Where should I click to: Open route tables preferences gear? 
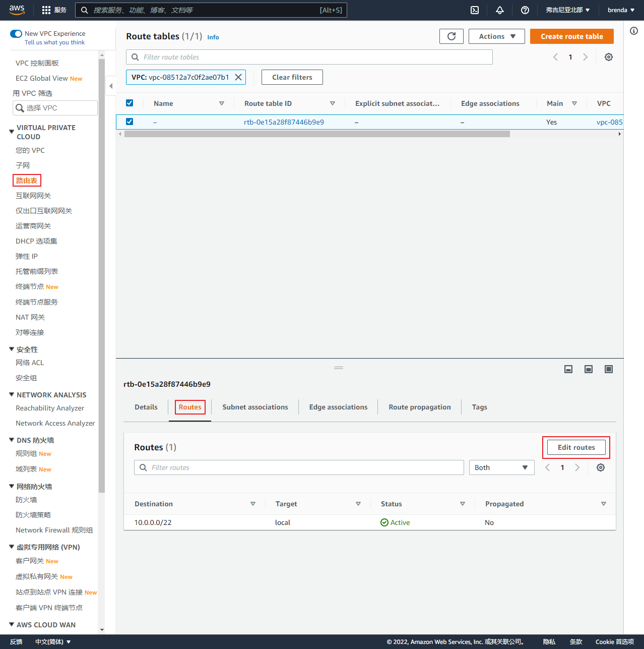tap(609, 57)
